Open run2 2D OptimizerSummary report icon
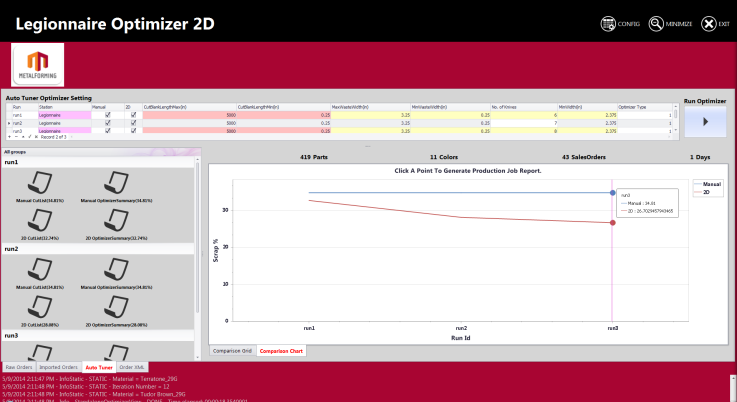Viewport: 737px width, 402px height. 116,307
